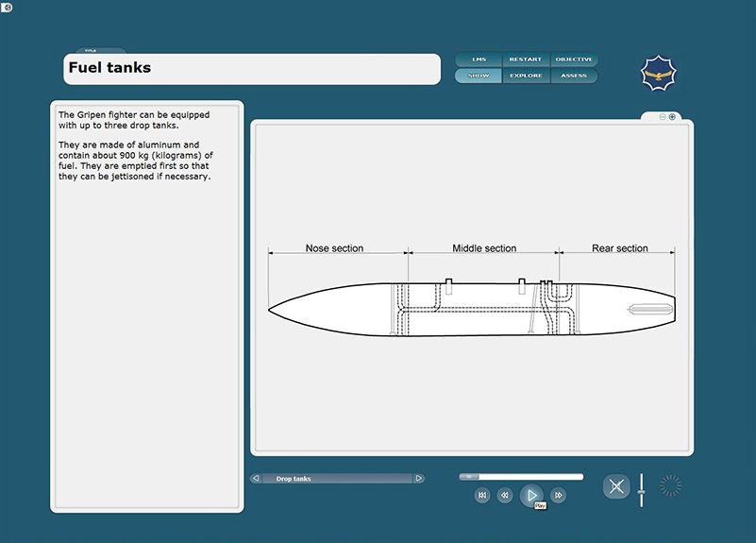Click the RESTART button
The height and width of the screenshot is (543, 756).
(x=526, y=59)
